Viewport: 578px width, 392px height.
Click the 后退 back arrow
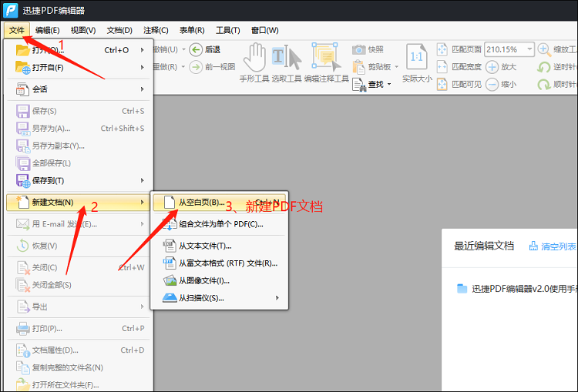(196, 49)
